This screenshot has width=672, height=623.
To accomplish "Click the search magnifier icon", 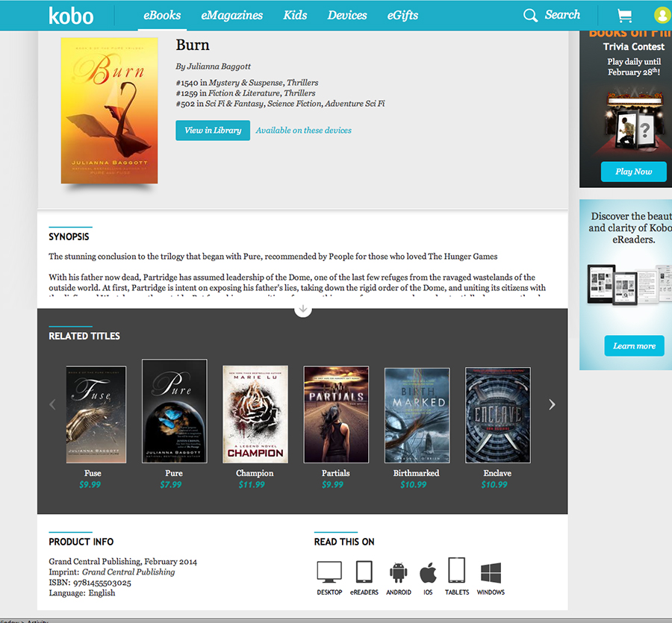I will (x=530, y=16).
